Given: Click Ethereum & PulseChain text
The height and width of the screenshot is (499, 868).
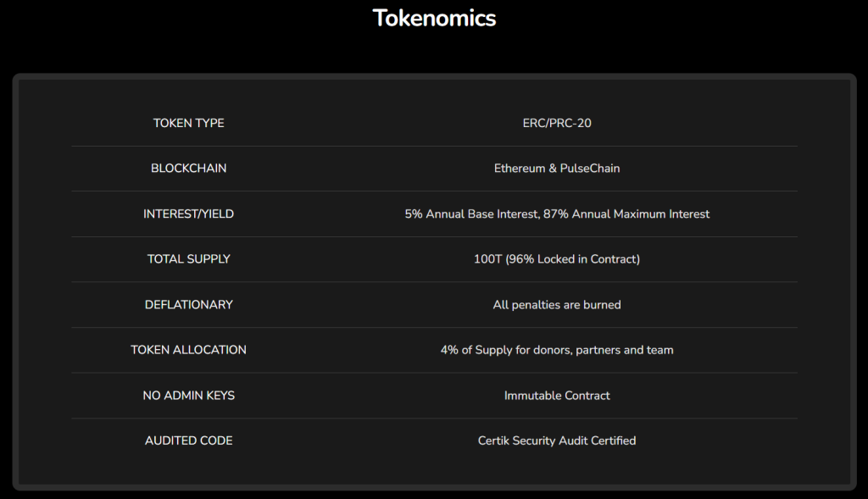Looking at the screenshot, I should pos(557,169).
